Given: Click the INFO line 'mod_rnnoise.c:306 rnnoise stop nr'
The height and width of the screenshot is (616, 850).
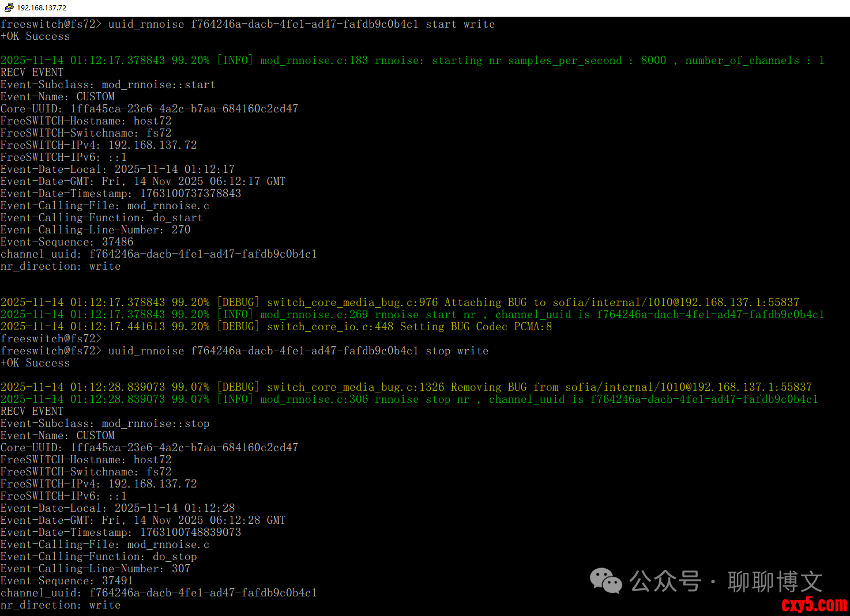Looking at the screenshot, I should coord(409,399).
